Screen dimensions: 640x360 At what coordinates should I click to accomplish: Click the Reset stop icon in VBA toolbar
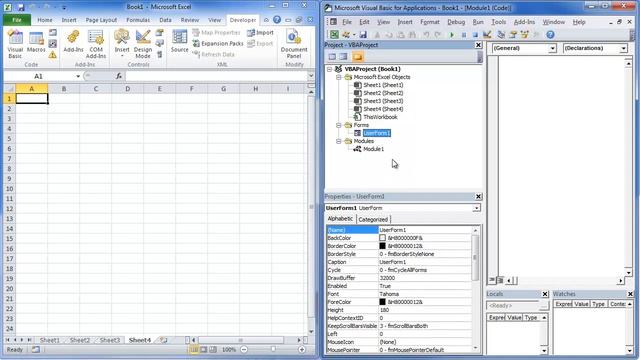click(475, 35)
